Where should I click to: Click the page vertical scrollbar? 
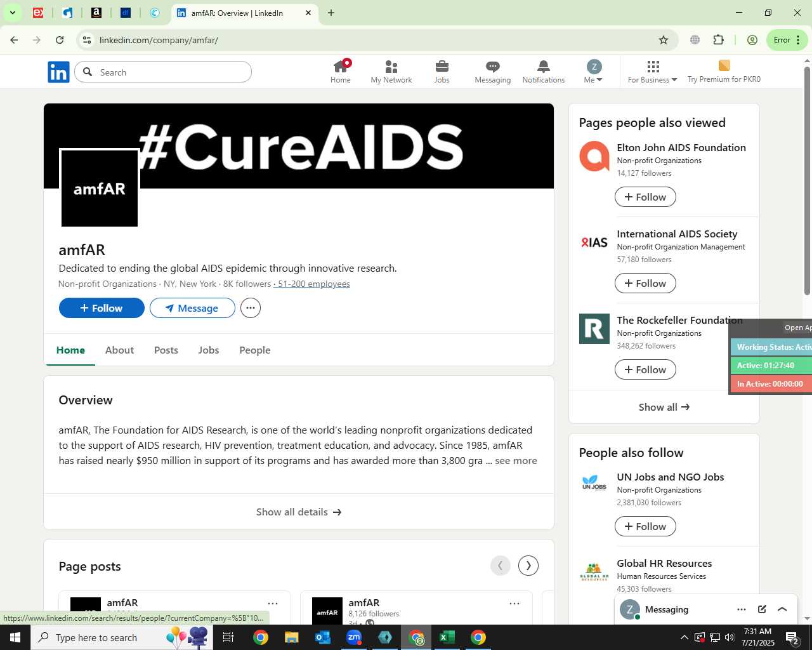[x=807, y=180]
